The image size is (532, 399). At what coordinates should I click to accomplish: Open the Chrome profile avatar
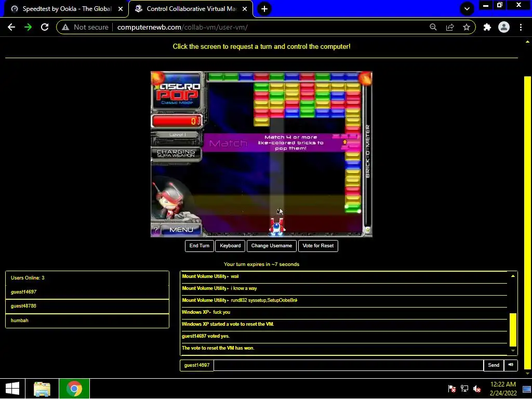(x=504, y=27)
